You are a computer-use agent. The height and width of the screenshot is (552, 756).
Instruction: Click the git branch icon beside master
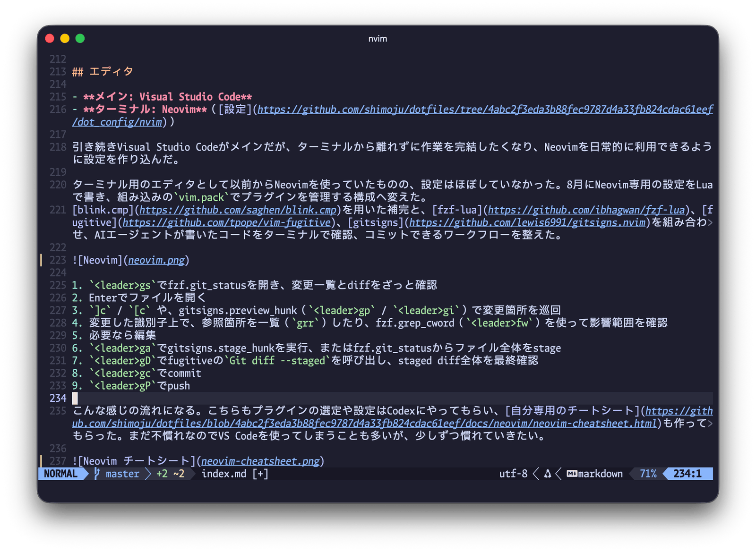point(97,474)
